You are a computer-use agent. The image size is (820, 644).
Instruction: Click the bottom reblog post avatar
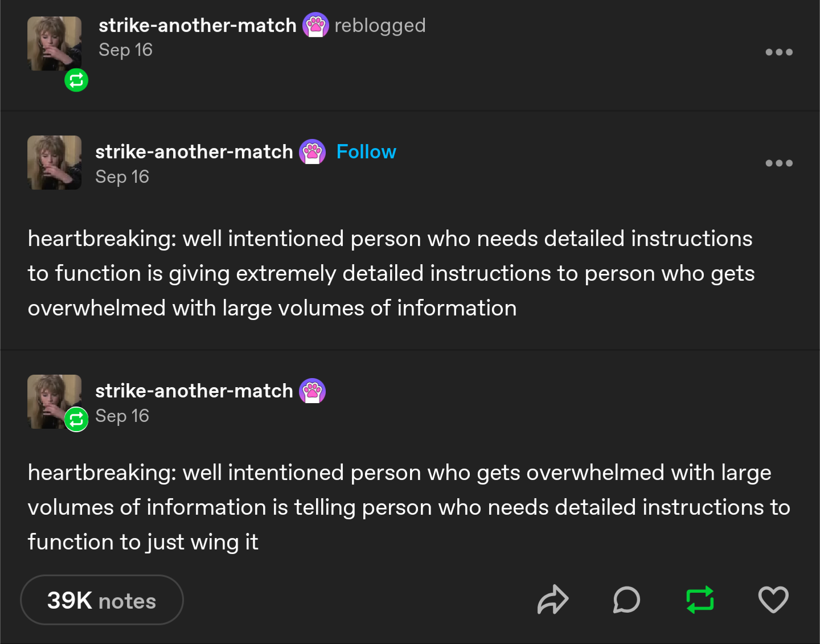(51, 397)
